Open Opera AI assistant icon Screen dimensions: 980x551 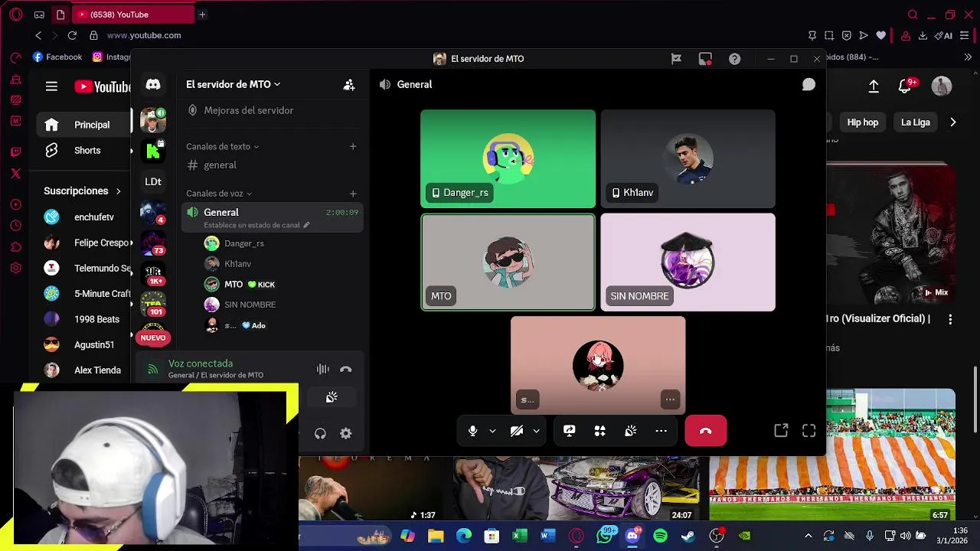[x=944, y=35]
